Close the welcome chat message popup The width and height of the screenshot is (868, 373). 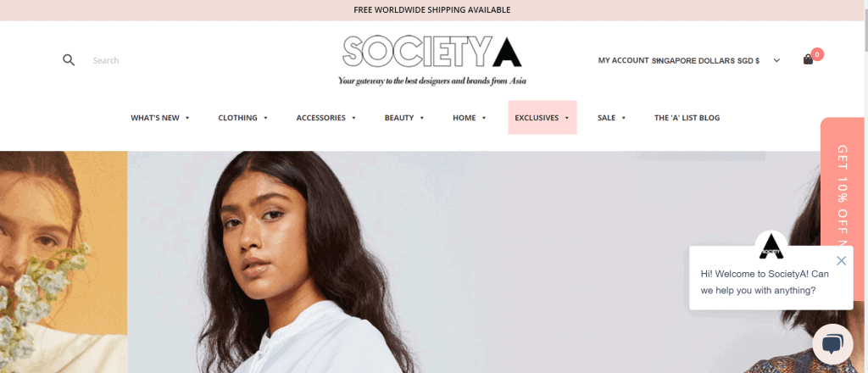(842, 260)
